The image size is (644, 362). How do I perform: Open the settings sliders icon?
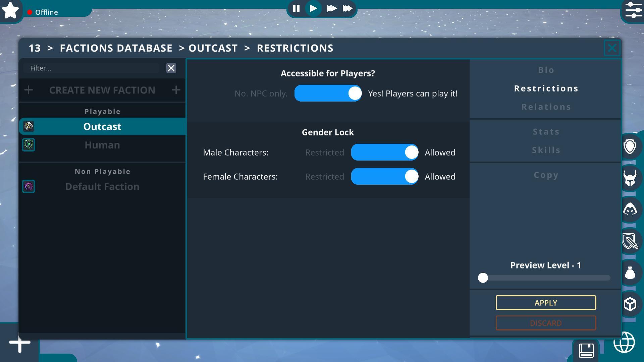[x=633, y=10]
